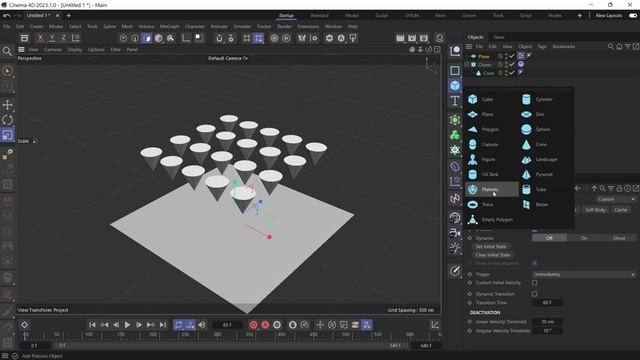Enable Dynamic Transition checkbox
Screen dimensions: 640x360
535,294
